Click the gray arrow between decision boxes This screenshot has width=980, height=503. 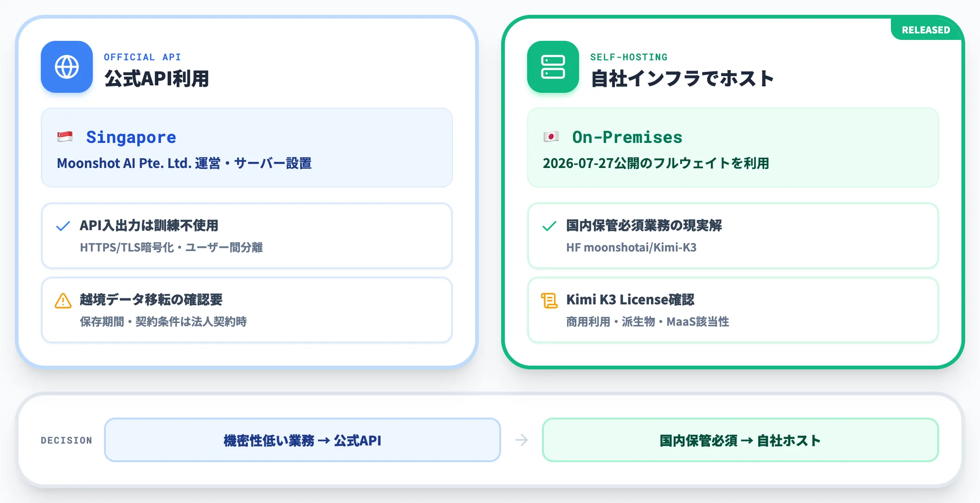(522, 440)
